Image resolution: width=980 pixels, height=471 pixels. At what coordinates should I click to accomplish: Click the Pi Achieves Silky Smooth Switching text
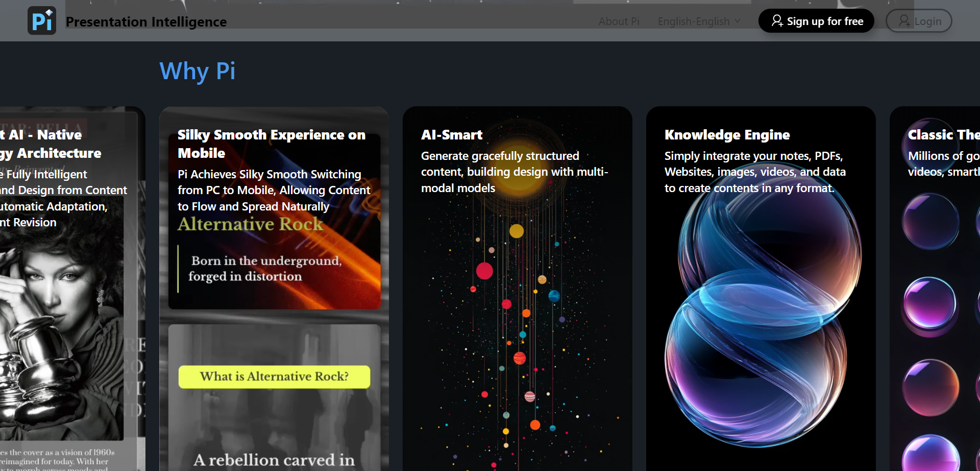click(x=274, y=190)
